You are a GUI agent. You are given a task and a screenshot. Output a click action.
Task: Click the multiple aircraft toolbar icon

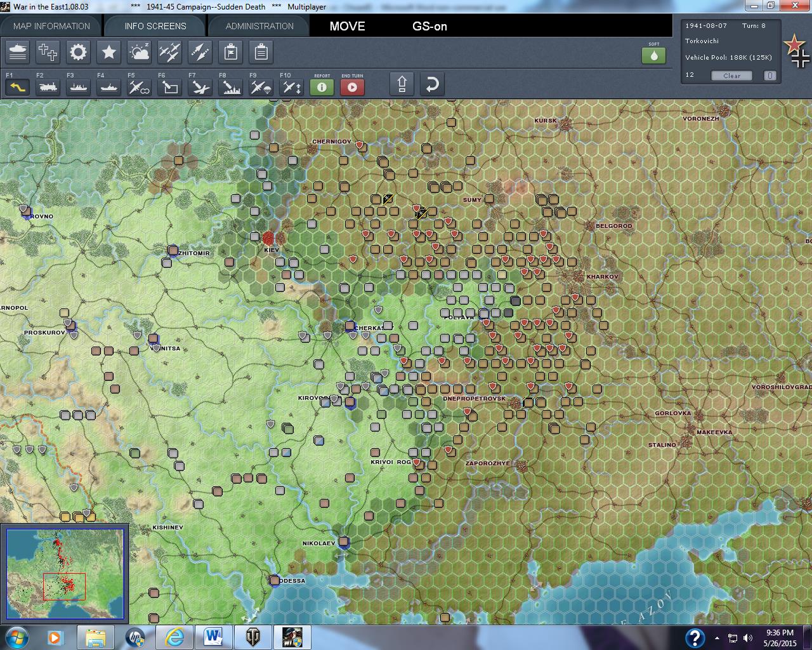click(170, 52)
